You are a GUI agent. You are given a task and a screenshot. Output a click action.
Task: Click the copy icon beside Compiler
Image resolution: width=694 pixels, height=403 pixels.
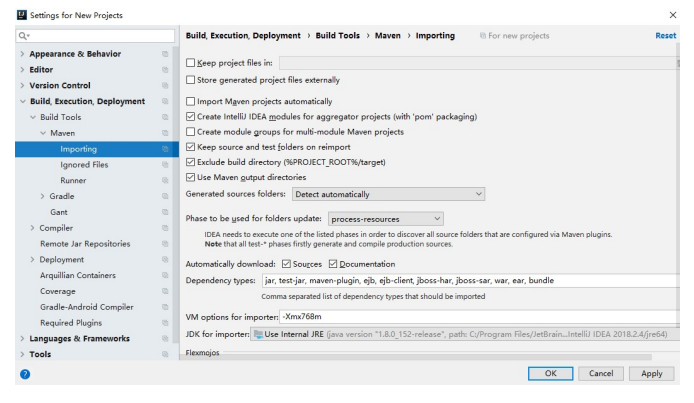click(165, 228)
